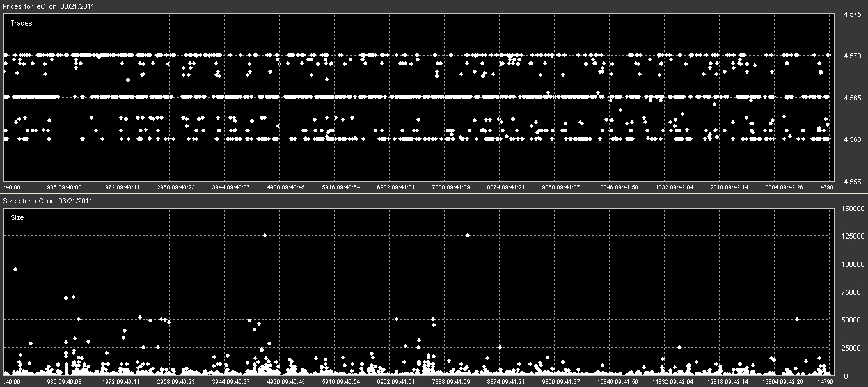Click the 25000 size axis label
Viewport: 868px width, 387px height.
pyautogui.click(x=852, y=349)
